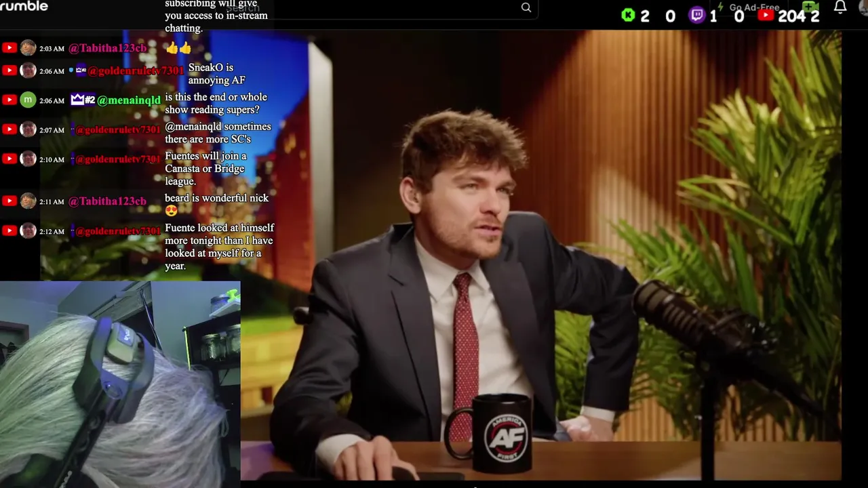Image resolution: width=868 pixels, height=488 pixels.
Task: Click username @goldenruletv7301 at 2:12 AM
Action: point(118,231)
